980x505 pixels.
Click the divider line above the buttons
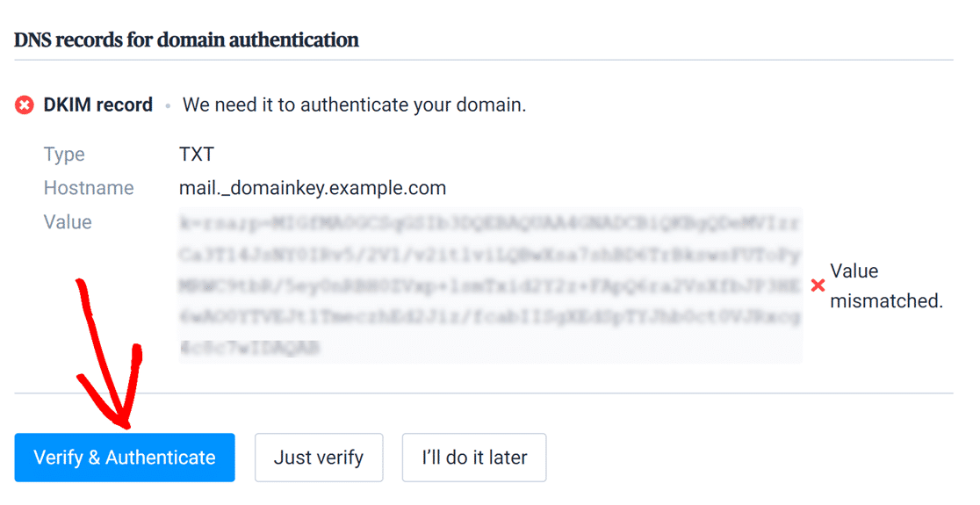[x=484, y=393]
